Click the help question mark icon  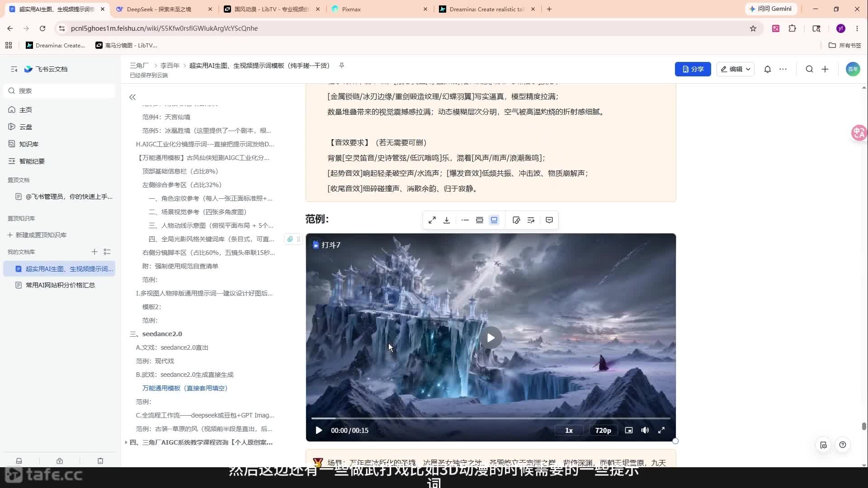(843, 445)
